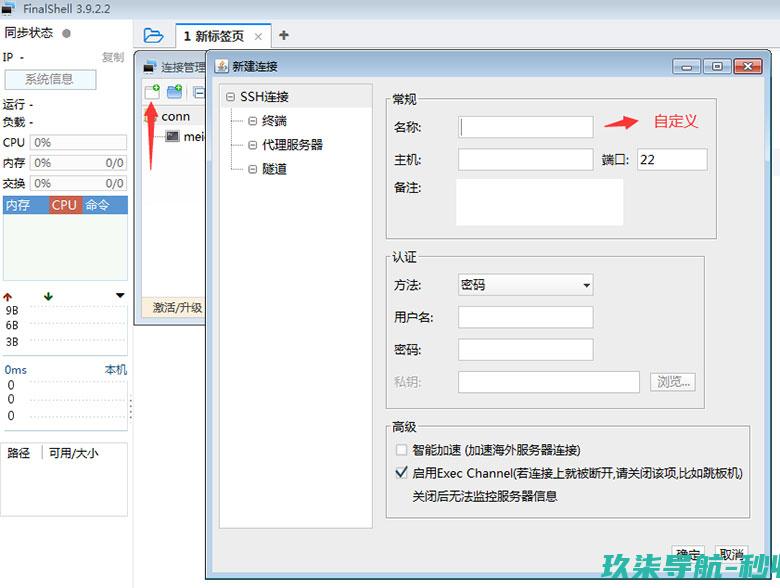Minimize the 新建连接 dialog
This screenshot has width=780, height=588.
686,66
